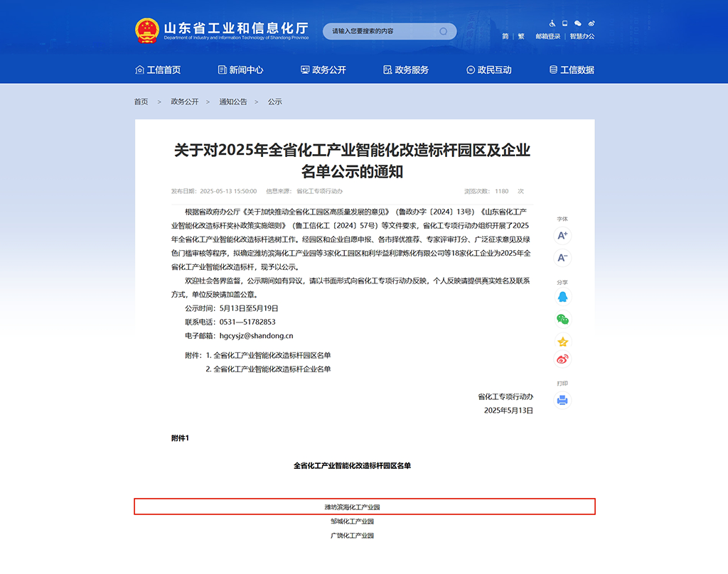Click the source text 省化工专项行动办 under title
728x574 pixels.
(x=319, y=191)
